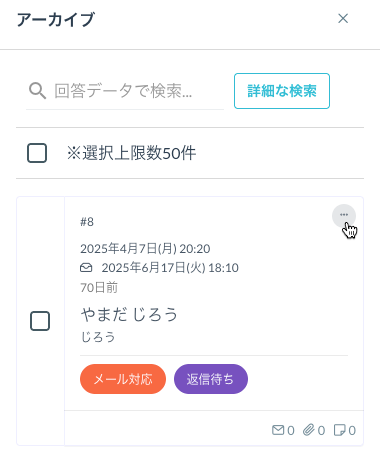Open 詳細な検索 advanced search
This screenshot has height=450, width=380.
click(282, 91)
